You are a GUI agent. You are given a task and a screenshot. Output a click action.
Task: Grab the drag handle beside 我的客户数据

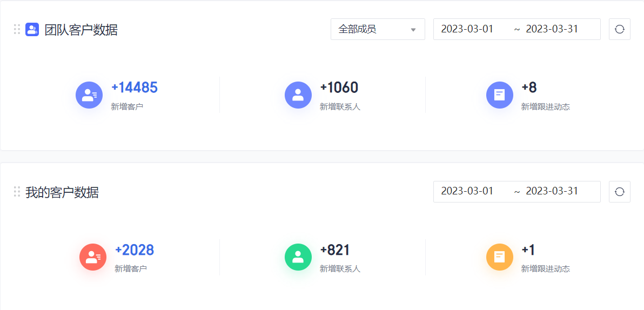pos(17,192)
